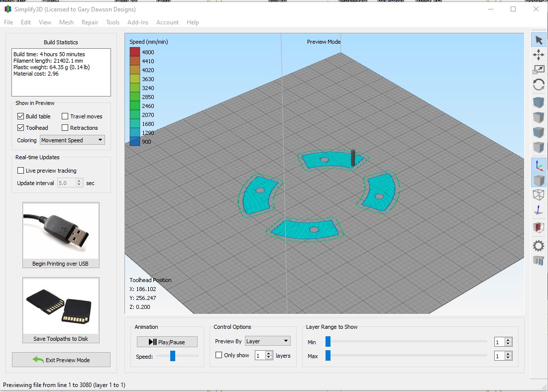This screenshot has height=392, width=548.
Task: Toggle solid model rendering icon
Action: 539,180
